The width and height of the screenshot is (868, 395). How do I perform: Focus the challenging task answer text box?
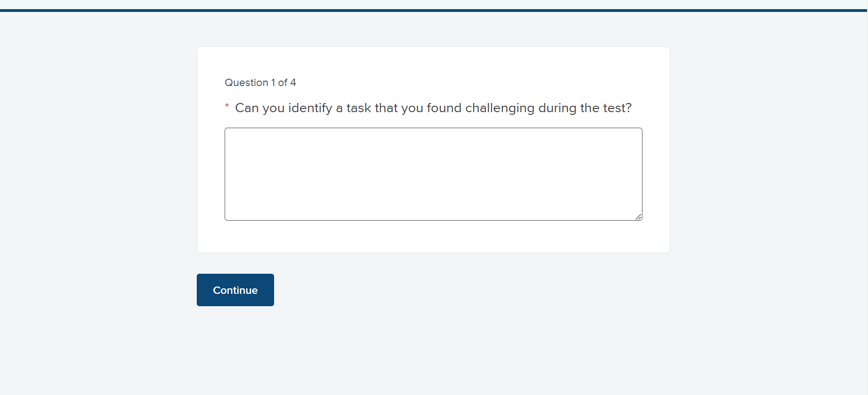coord(433,174)
